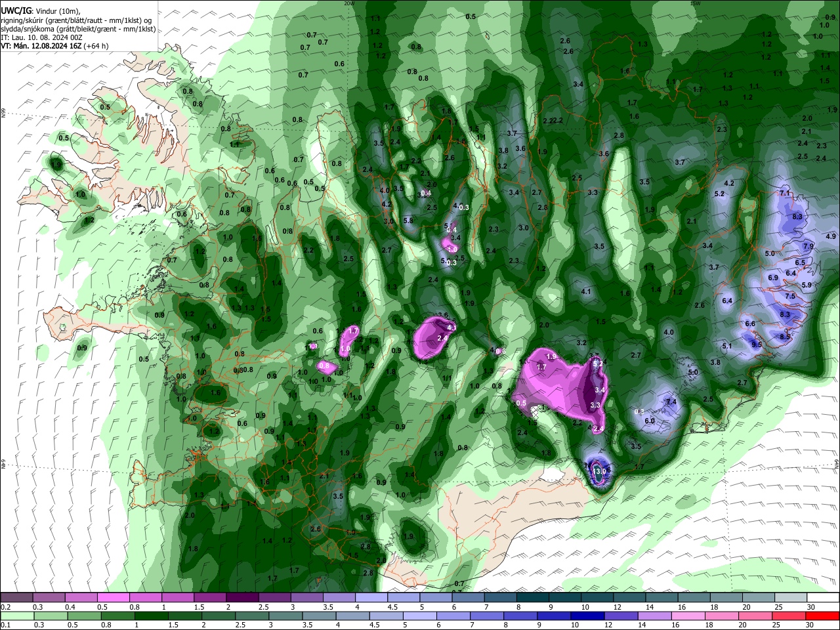Click the pure red swatch ending the lower legend
Image resolution: width=840 pixels, height=630 pixels.
[x=822, y=616]
